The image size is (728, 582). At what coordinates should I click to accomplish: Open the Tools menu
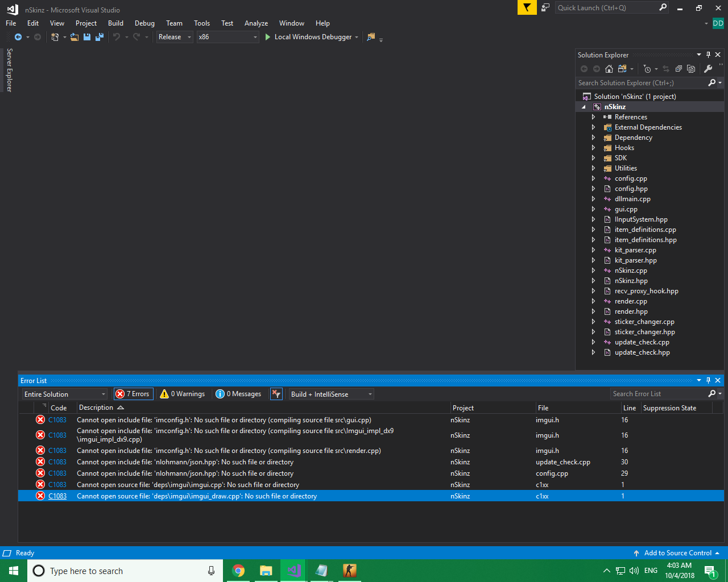coord(202,23)
